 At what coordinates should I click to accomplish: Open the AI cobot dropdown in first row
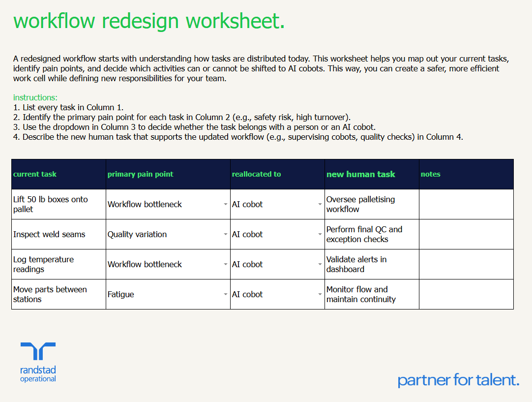(x=320, y=204)
